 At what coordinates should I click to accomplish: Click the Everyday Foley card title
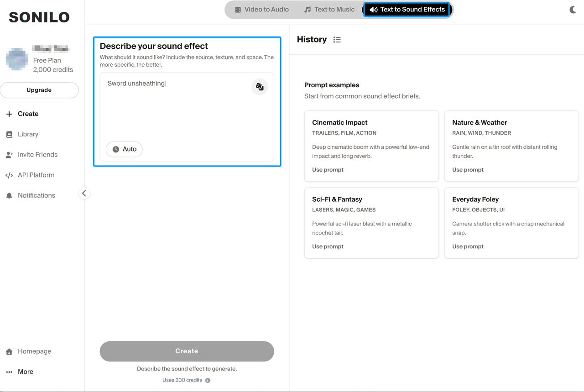click(475, 199)
